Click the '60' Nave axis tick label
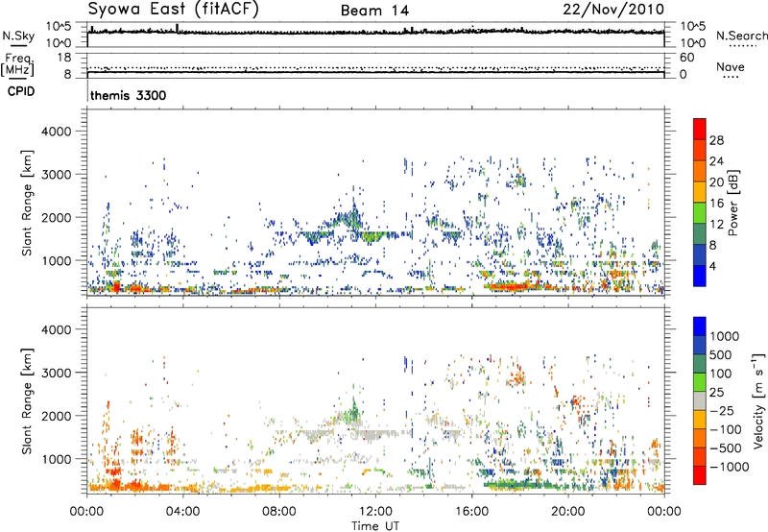768x532 pixels. click(686, 58)
